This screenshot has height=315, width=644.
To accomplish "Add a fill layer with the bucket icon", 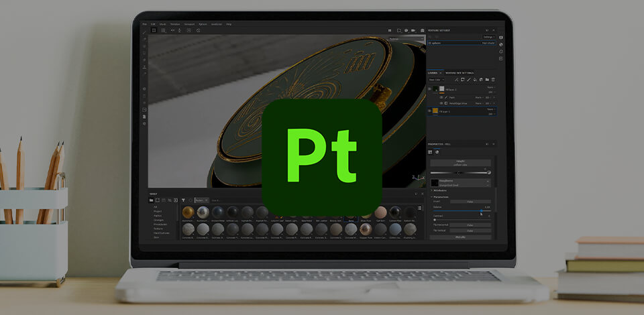I will pos(475,80).
